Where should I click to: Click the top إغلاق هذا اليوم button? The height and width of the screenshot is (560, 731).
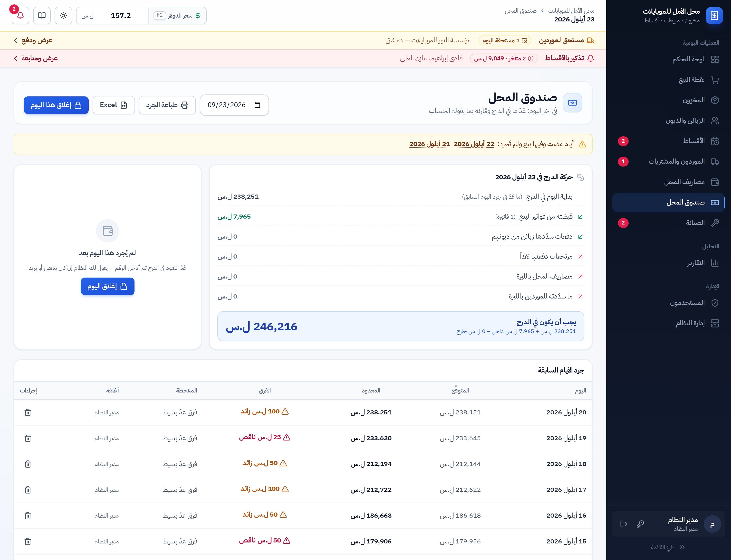(56, 105)
